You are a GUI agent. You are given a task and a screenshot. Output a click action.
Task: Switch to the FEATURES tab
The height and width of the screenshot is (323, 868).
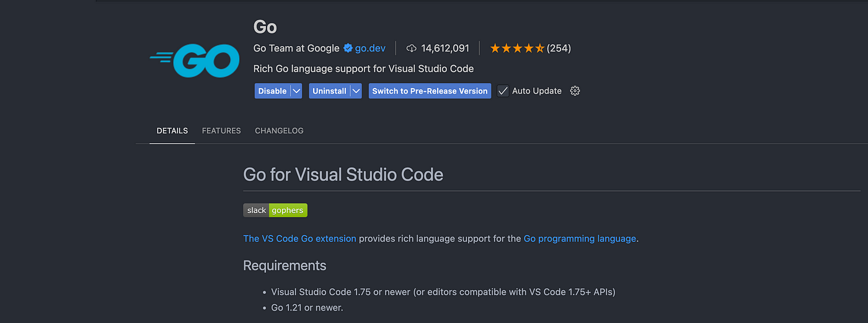(x=221, y=131)
